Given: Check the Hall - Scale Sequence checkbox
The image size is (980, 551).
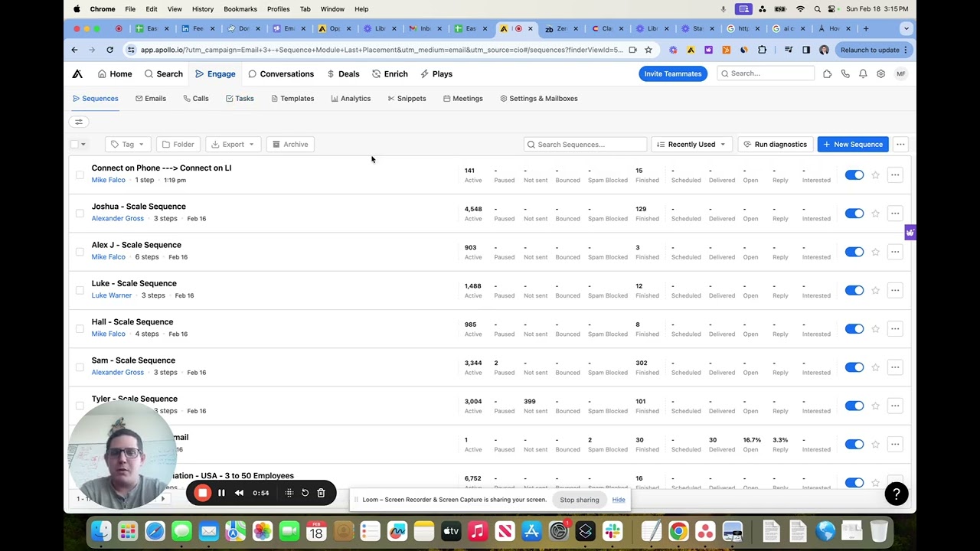Looking at the screenshot, I should (80, 328).
